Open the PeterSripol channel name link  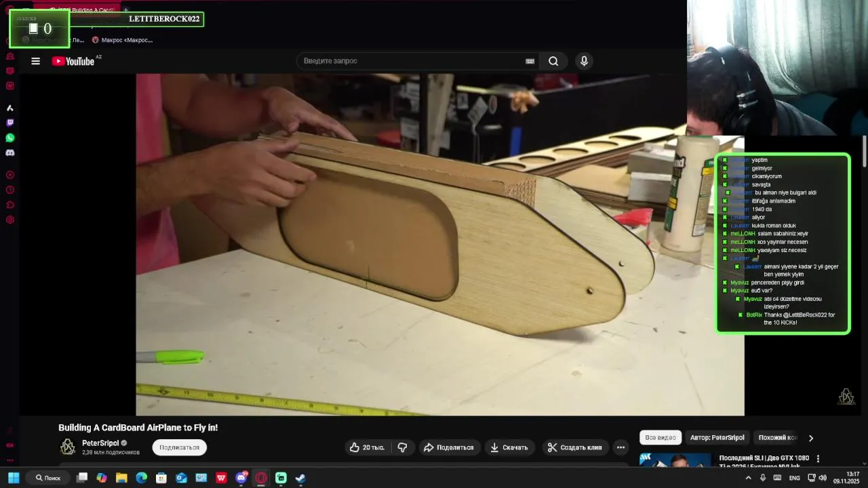pyautogui.click(x=100, y=443)
